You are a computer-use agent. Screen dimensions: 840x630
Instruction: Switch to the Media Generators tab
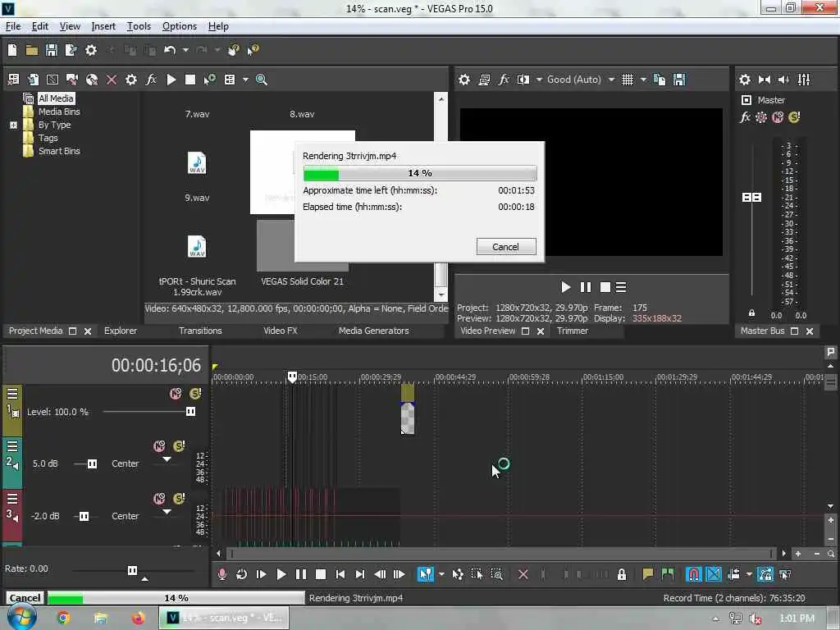click(x=374, y=331)
